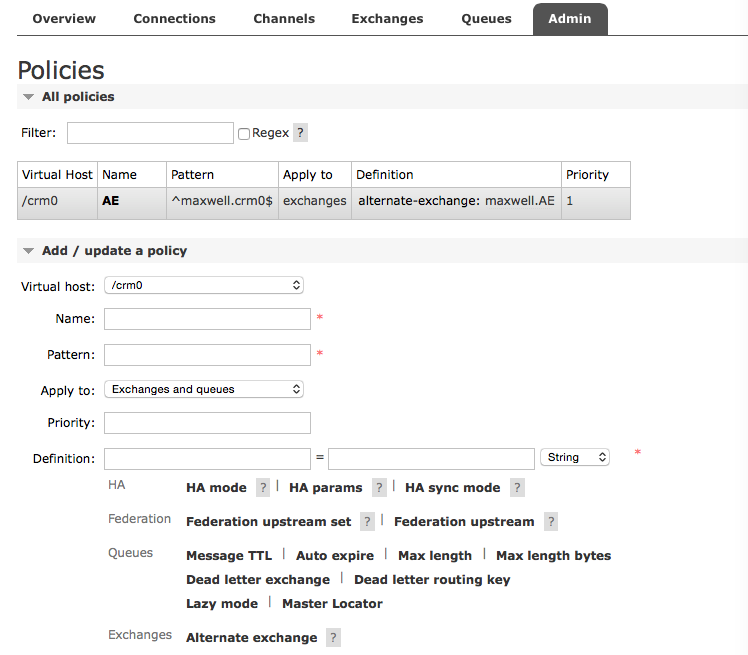
Task: Open the String type dropdown
Action: tap(575, 457)
